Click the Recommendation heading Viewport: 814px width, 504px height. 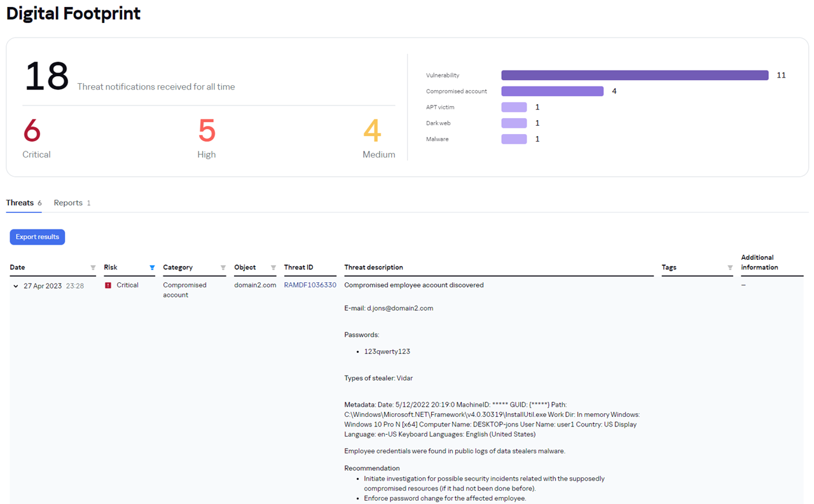[372, 468]
